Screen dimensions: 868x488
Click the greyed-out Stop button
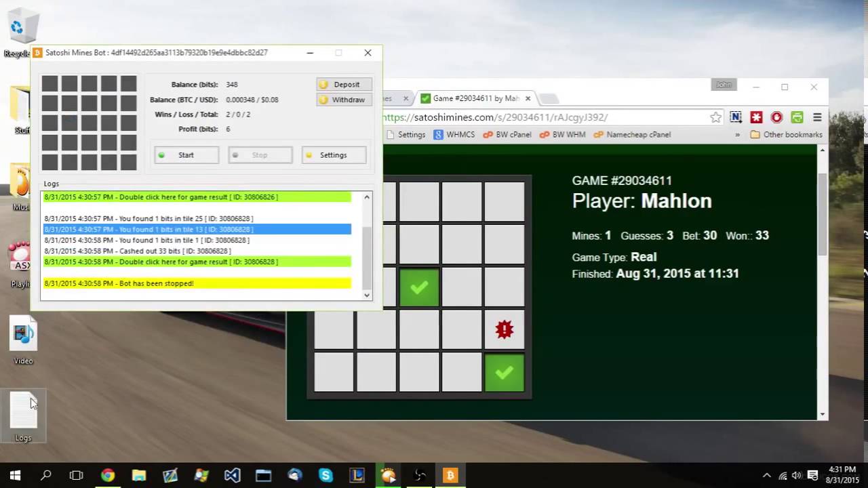click(260, 155)
